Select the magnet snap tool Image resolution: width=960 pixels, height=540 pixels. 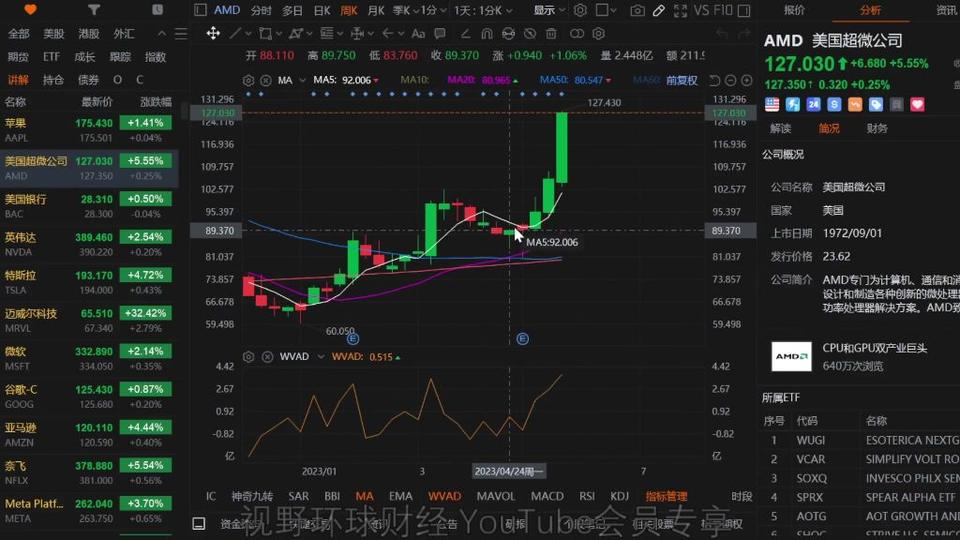[487, 33]
